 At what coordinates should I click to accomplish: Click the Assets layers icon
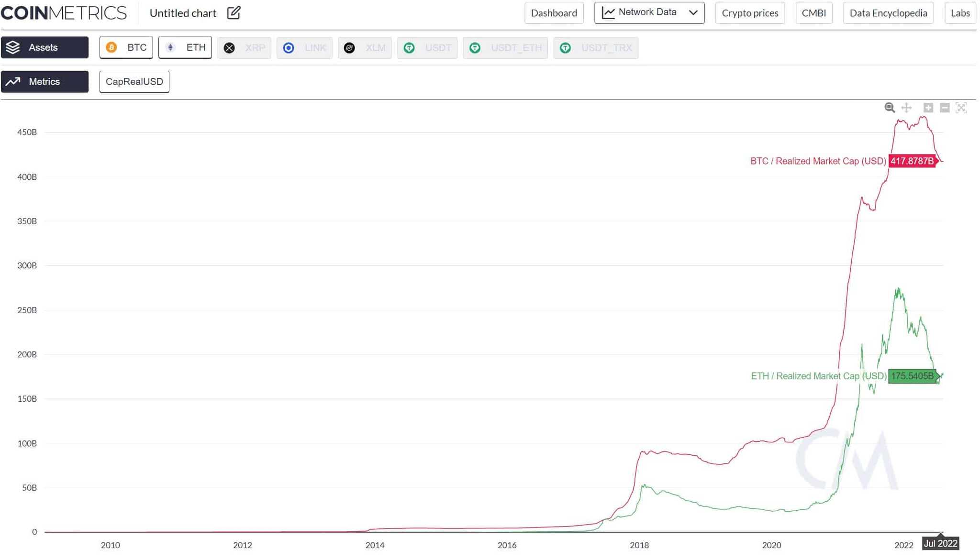tap(13, 47)
